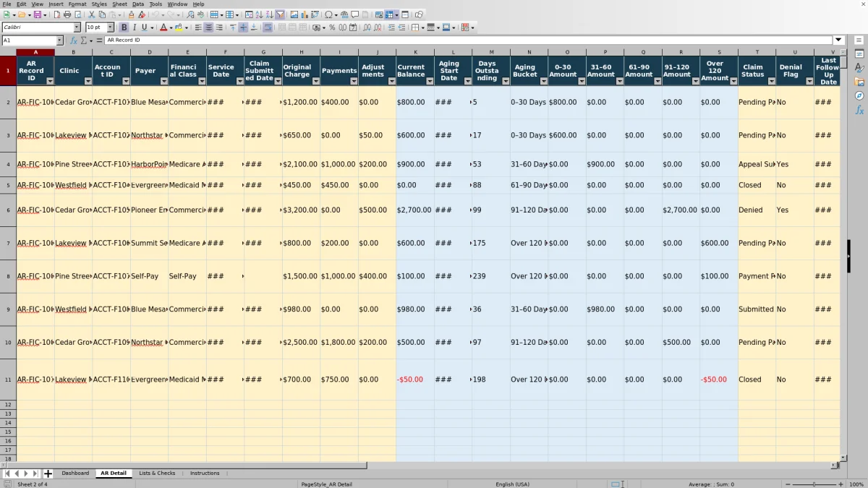
Task: Open Find & Replace tool
Action: pos(190,14)
